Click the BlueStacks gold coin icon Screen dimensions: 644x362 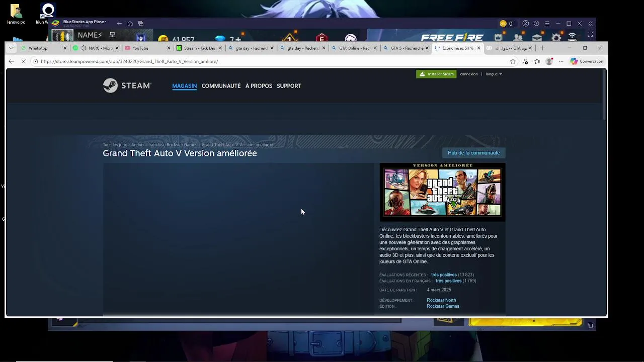[503, 24]
